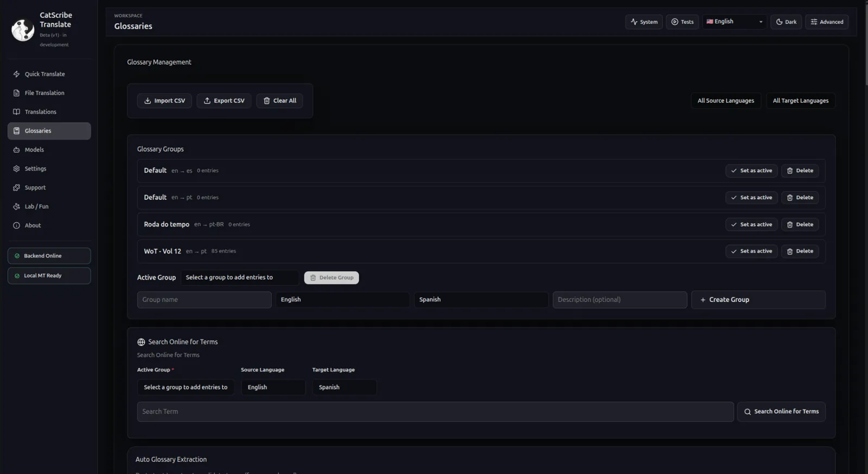Click the Search Term input field

435,412
